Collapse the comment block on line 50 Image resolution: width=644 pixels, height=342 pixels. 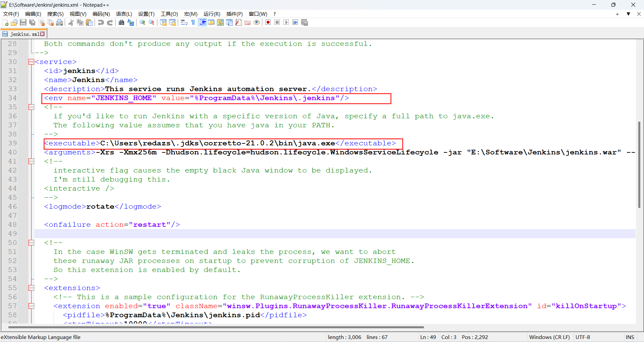[31, 243]
